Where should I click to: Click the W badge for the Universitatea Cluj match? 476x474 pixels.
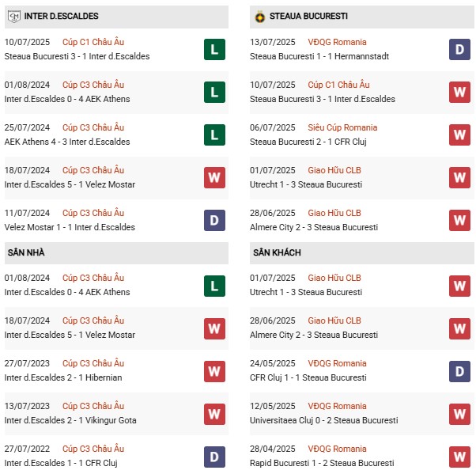click(x=459, y=413)
